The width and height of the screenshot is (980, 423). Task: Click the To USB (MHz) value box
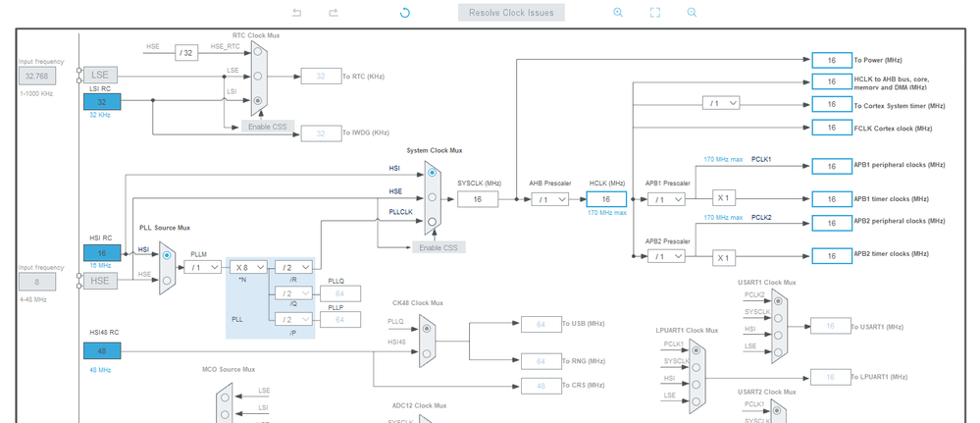[x=541, y=324]
